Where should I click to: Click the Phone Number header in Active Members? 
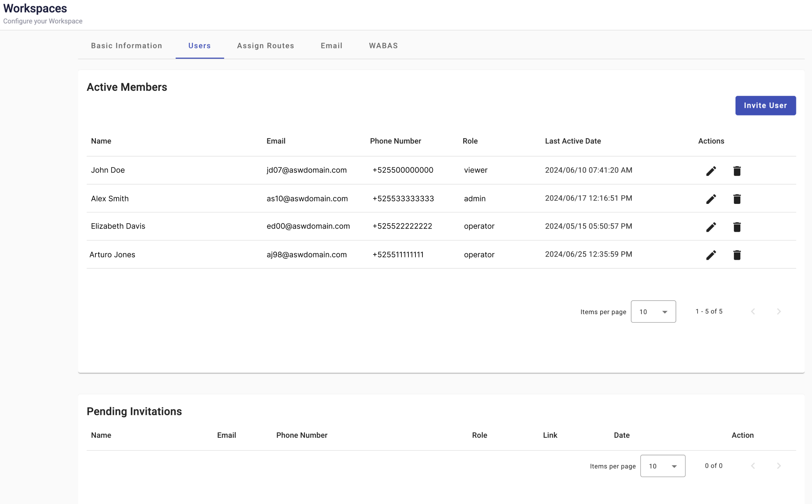coord(395,141)
